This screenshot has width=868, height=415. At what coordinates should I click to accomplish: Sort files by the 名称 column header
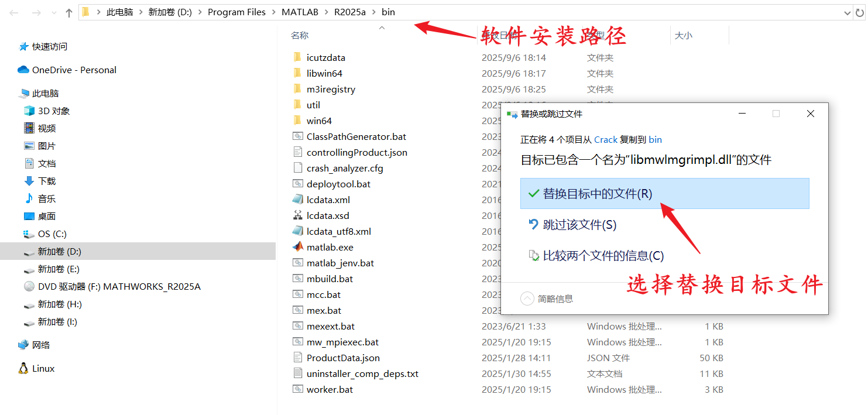(300, 35)
